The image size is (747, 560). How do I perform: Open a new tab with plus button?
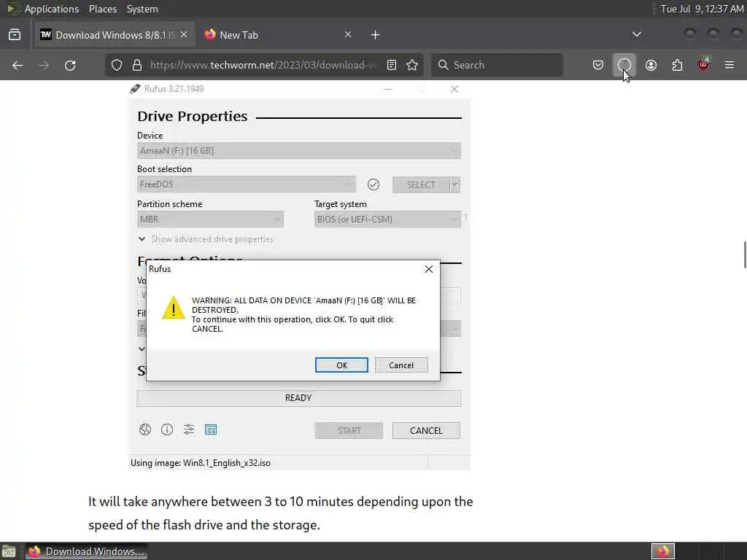[376, 35]
